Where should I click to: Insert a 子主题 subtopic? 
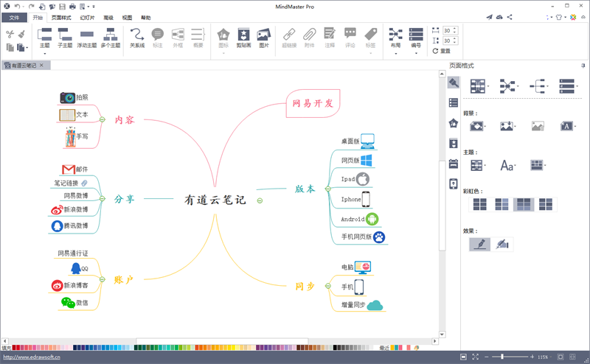[65, 38]
